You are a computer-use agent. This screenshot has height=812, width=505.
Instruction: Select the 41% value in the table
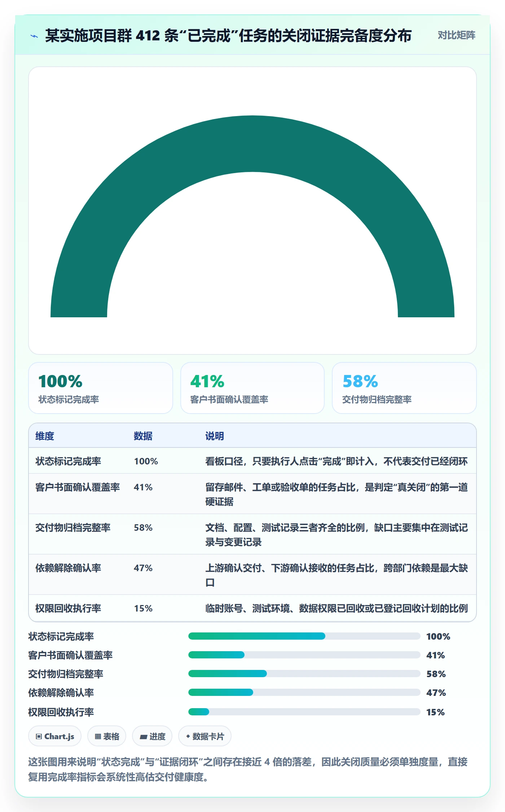pos(143,487)
